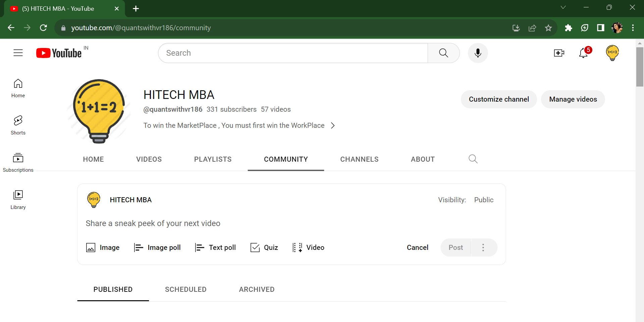
Task: Go forward in browser
Action: [27, 28]
